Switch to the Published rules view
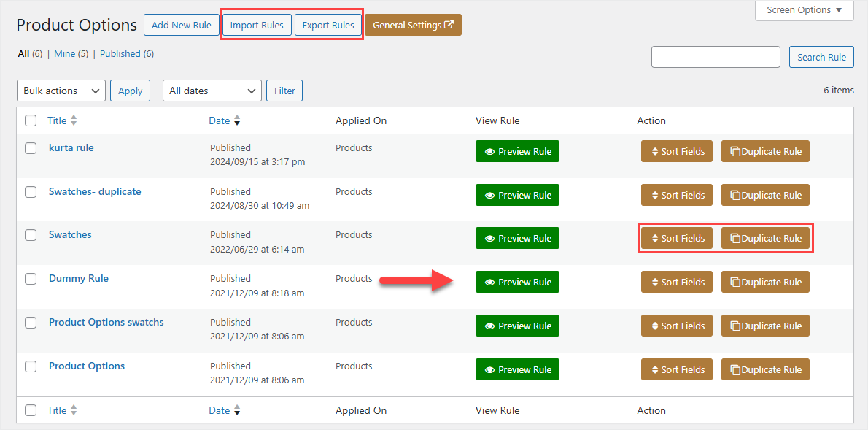This screenshot has height=430, width=868. coord(120,54)
